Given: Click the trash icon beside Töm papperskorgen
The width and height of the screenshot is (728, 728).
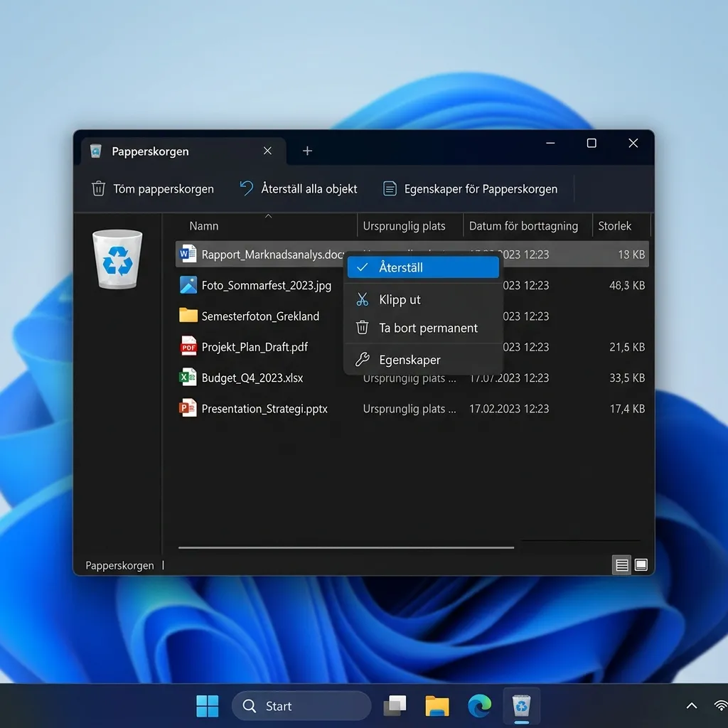Looking at the screenshot, I should point(98,188).
